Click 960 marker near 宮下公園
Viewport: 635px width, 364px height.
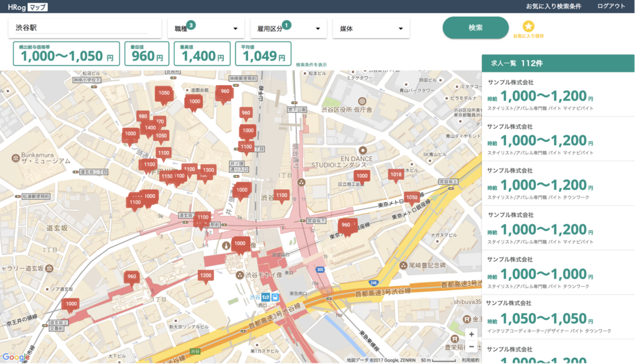pos(246,113)
